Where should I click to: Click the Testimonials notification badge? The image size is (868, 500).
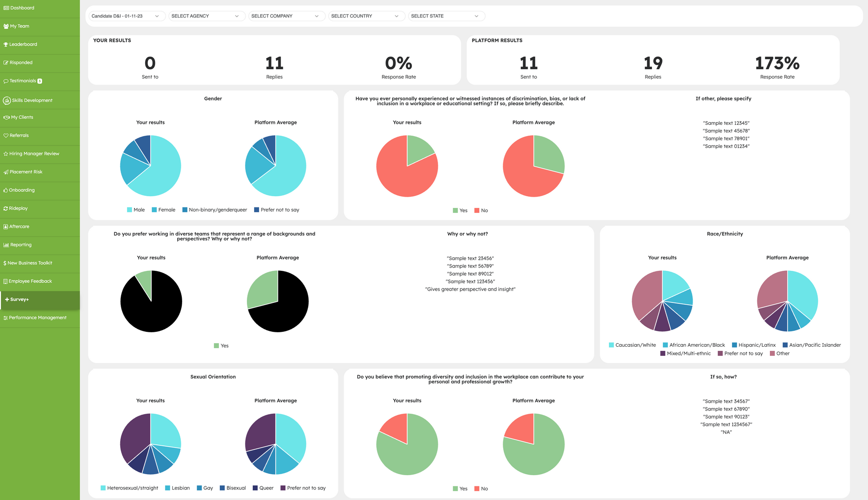40,81
